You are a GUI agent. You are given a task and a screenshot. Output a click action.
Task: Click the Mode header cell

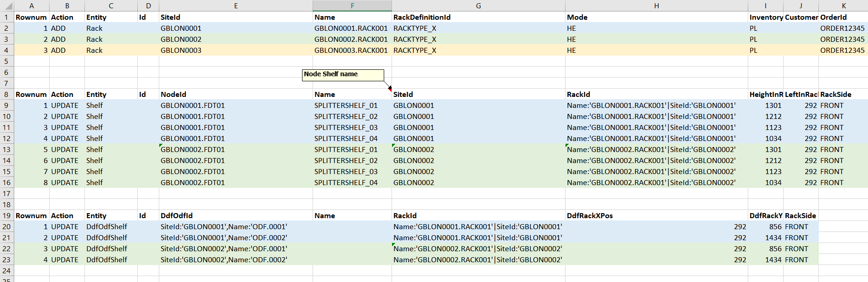click(656, 17)
